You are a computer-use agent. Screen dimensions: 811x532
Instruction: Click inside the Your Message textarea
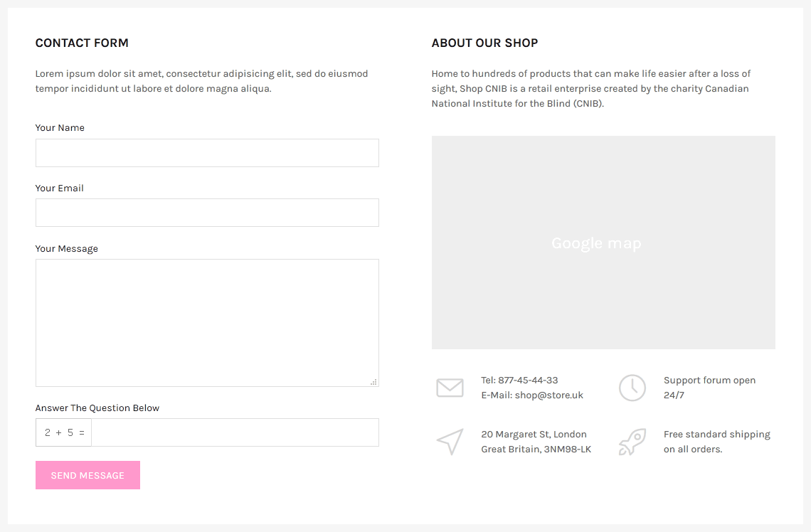207,323
